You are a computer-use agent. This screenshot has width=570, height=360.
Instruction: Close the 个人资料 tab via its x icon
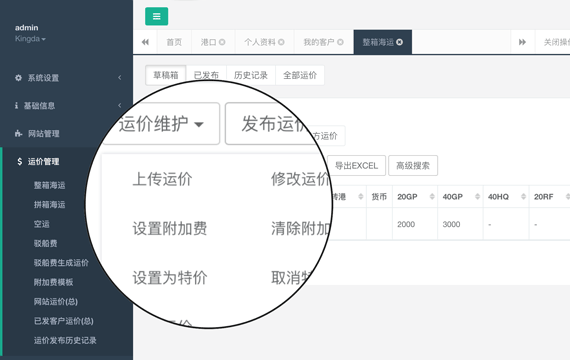coord(281,42)
